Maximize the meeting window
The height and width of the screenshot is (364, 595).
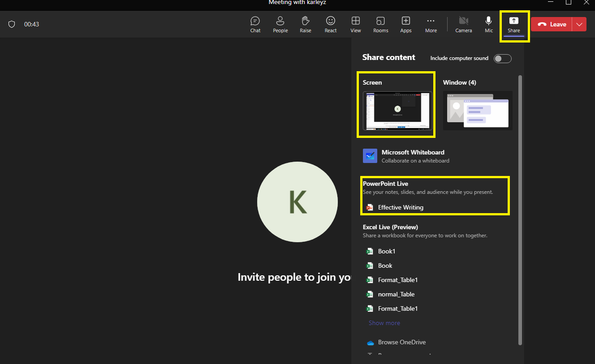(568, 2)
